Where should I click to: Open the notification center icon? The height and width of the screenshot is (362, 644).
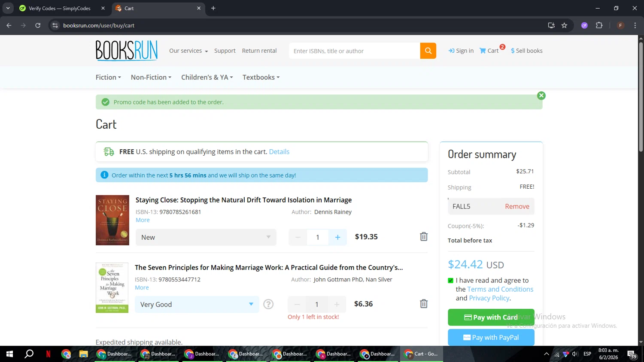pyautogui.click(x=632, y=354)
